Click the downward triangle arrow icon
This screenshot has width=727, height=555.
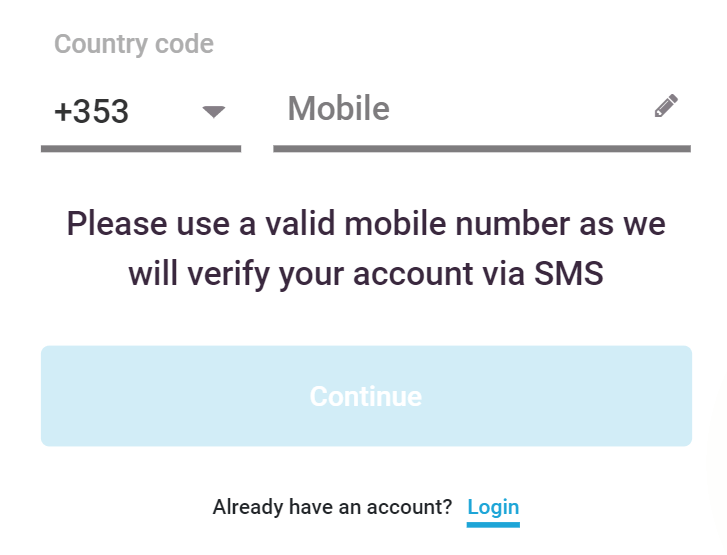[214, 112]
